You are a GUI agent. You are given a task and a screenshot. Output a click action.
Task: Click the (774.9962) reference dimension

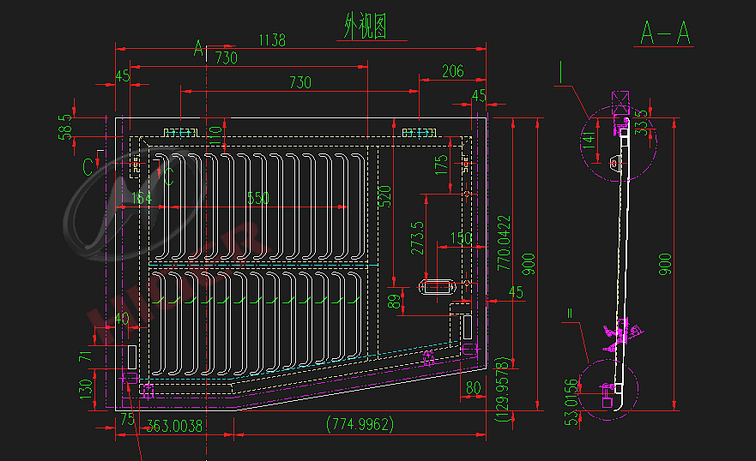360,425
